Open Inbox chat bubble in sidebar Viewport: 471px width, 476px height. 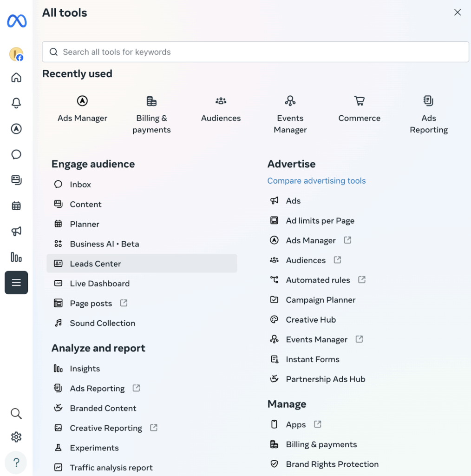(x=16, y=154)
